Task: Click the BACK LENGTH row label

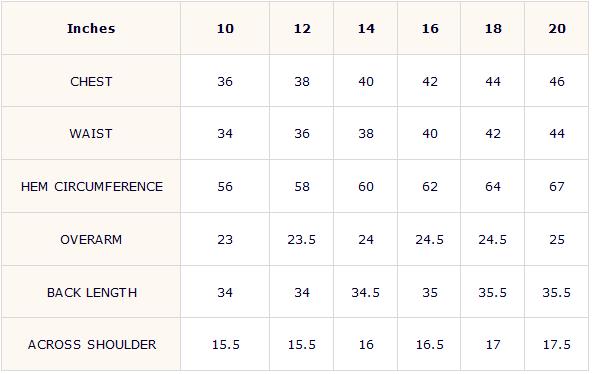Action: [x=92, y=292]
